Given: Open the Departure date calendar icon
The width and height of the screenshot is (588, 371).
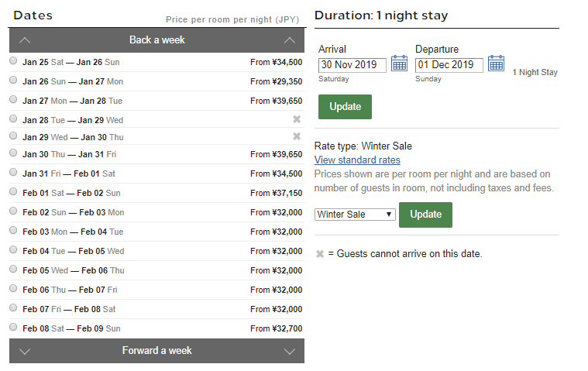Looking at the screenshot, I should [496, 64].
